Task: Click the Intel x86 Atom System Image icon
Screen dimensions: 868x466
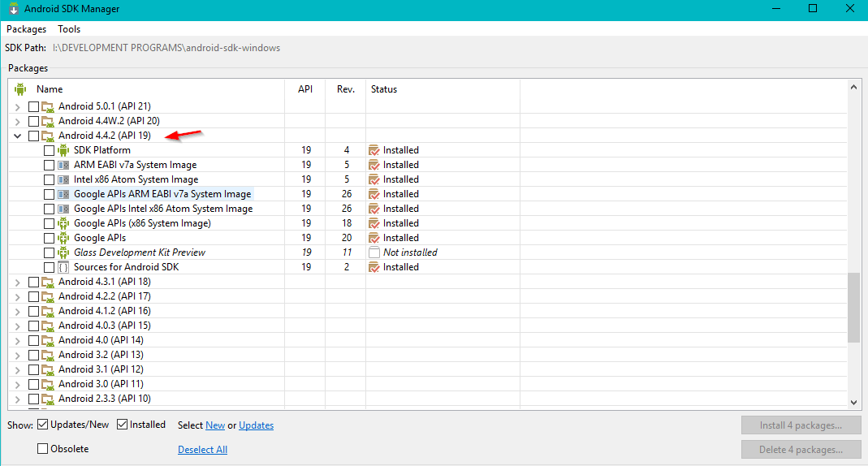Action: pos(63,179)
